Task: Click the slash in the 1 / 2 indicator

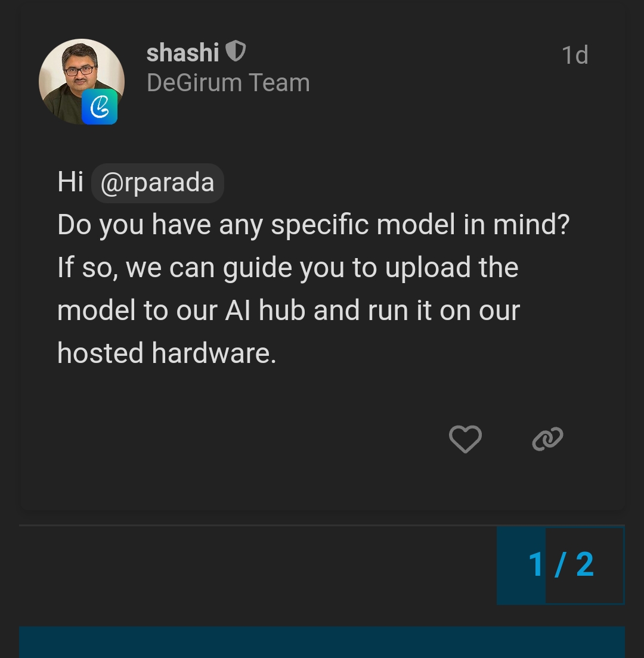Action: coord(560,564)
